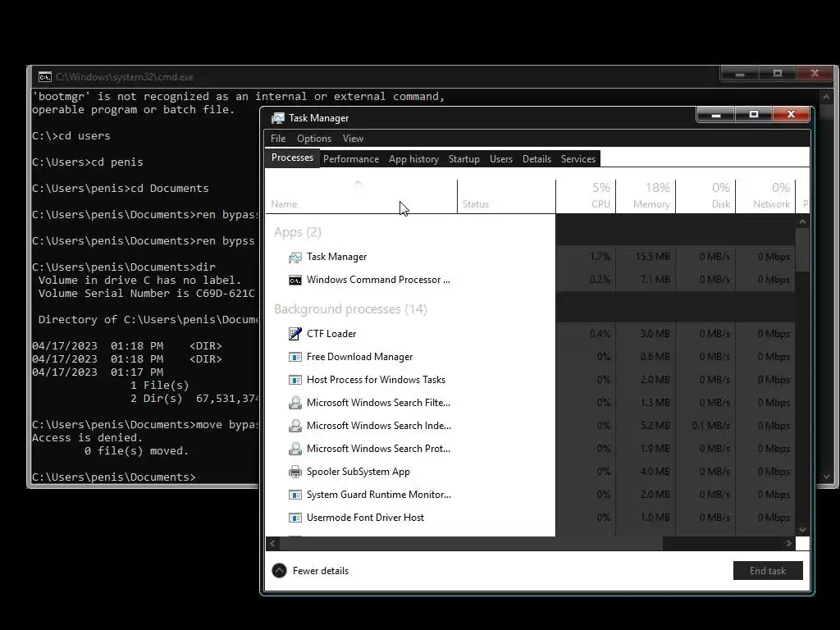Switch to the Users tab

tap(501, 159)
